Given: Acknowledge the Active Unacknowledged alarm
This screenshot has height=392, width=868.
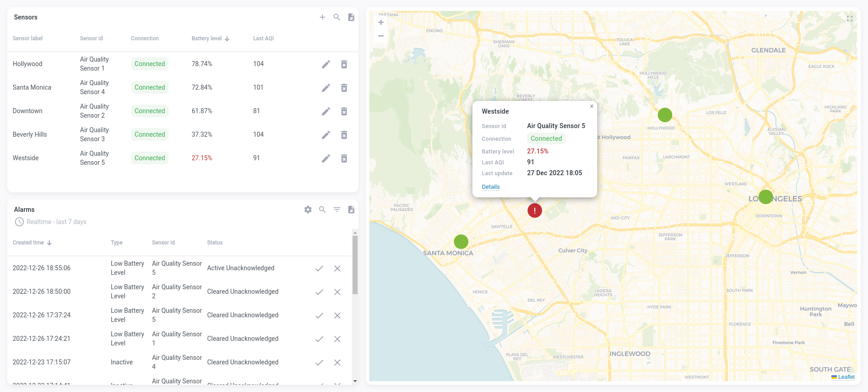Looking at the screenshot, I should click(x=319, y=268).
